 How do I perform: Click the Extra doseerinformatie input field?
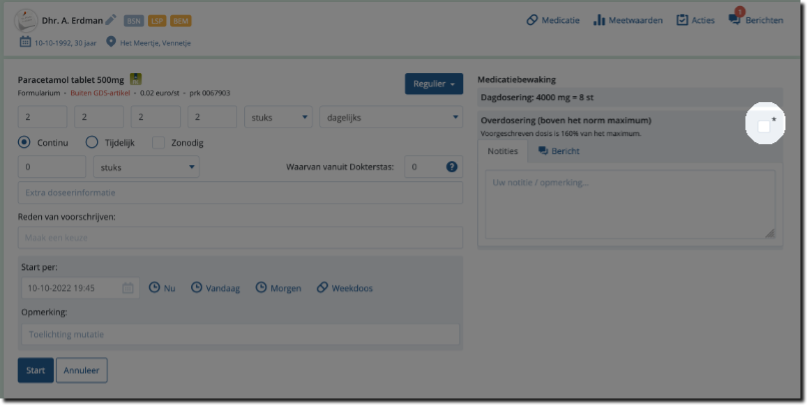pyautogui.click(x=240, y=192)
